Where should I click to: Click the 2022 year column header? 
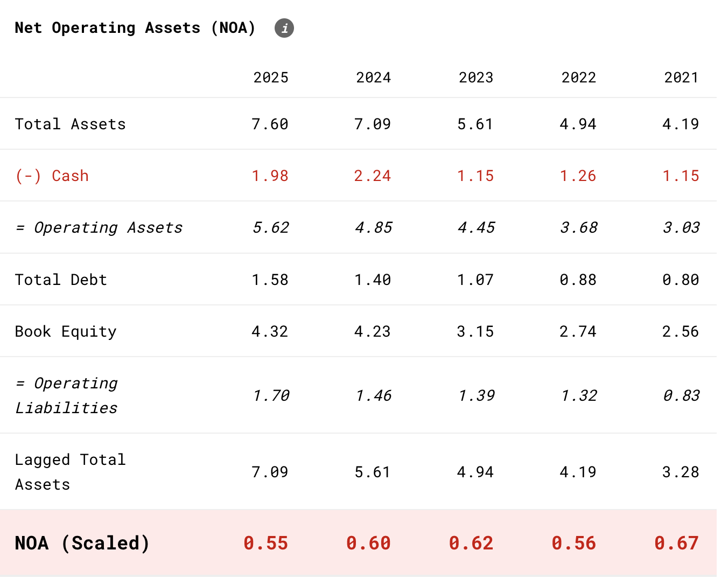579,78
